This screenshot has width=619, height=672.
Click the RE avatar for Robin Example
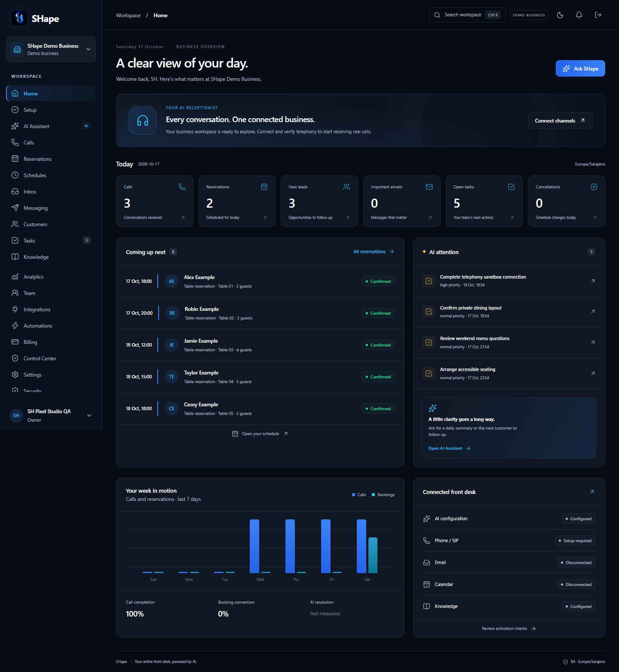coord(172,313)
